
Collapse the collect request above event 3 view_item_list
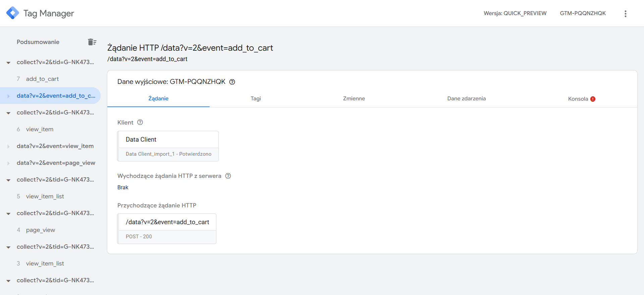tap(8, 247)
